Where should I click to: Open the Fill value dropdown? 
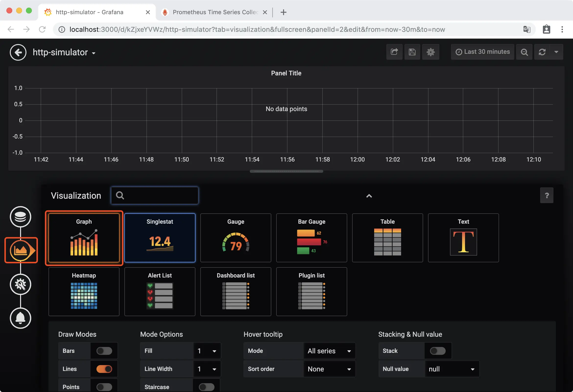[x=207, y=351]
